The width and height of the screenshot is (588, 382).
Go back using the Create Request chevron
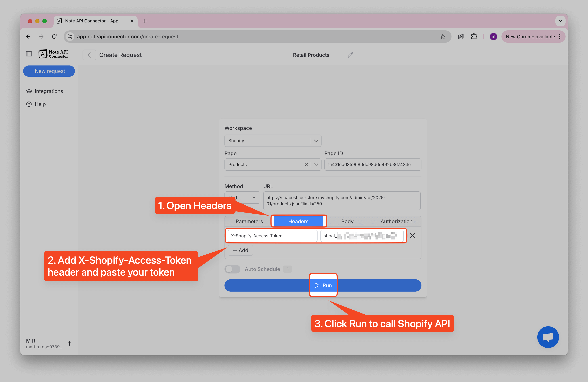click(89, 55)
